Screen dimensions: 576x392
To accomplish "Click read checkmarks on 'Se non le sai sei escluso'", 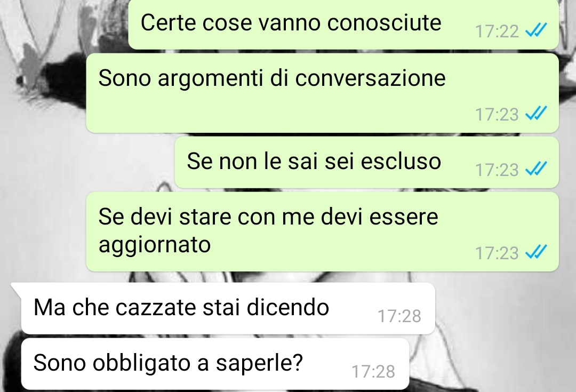I will pos(536,169).
